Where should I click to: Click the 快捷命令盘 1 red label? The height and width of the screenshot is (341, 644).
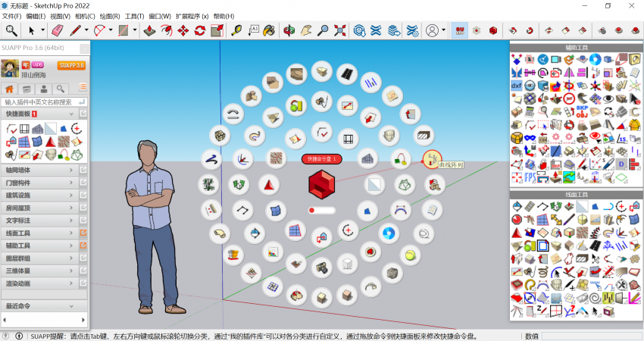tap(321, 159)
